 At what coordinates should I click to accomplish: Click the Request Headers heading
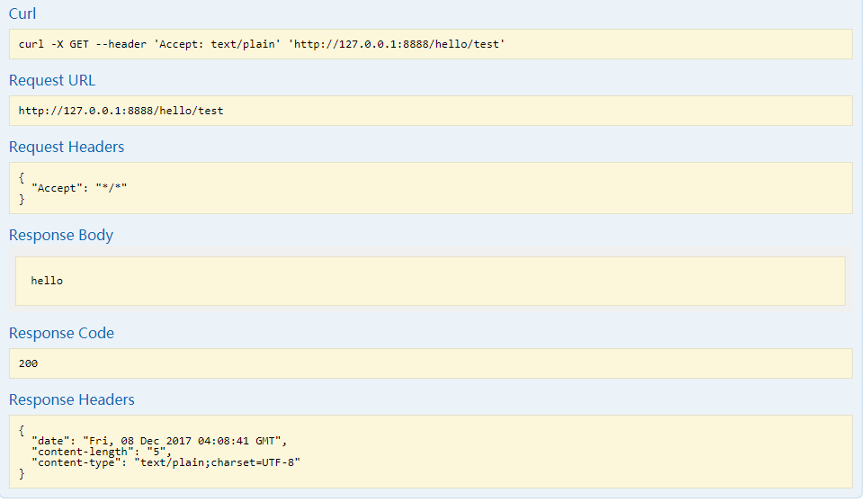pos(67,147)
